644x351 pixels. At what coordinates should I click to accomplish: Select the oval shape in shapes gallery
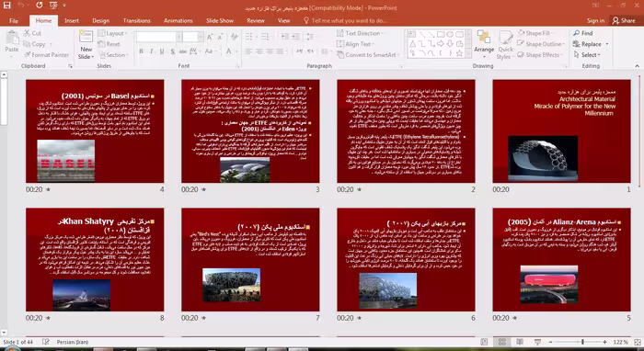pos(450,34)
